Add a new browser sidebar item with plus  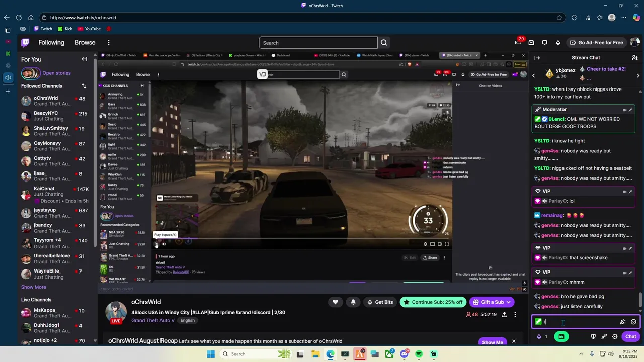point(8,92)
